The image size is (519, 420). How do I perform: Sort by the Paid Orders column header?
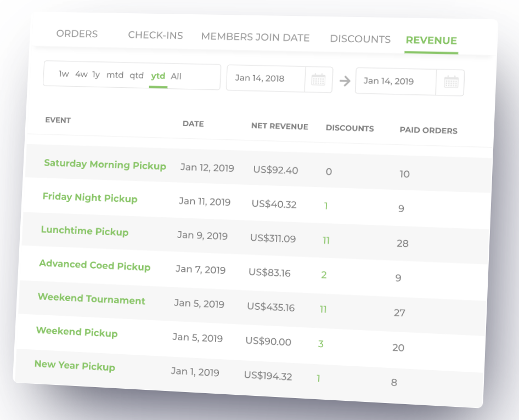[x=428, y=130]
